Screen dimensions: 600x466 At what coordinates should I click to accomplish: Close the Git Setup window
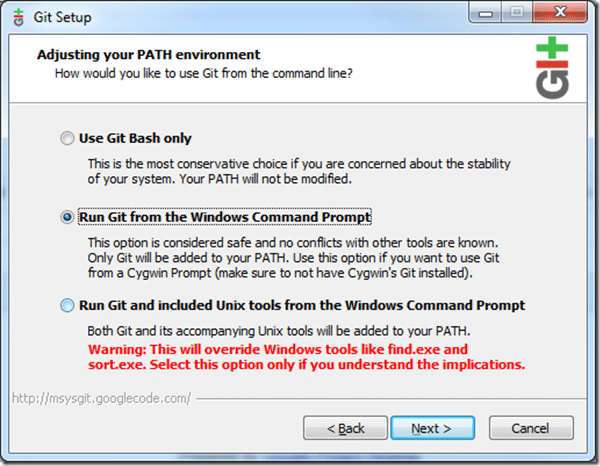pyautogui.click(x=559, y=13)
